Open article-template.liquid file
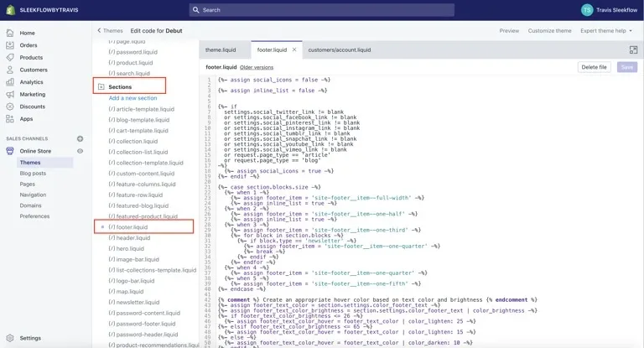 (x=142, y=109)
